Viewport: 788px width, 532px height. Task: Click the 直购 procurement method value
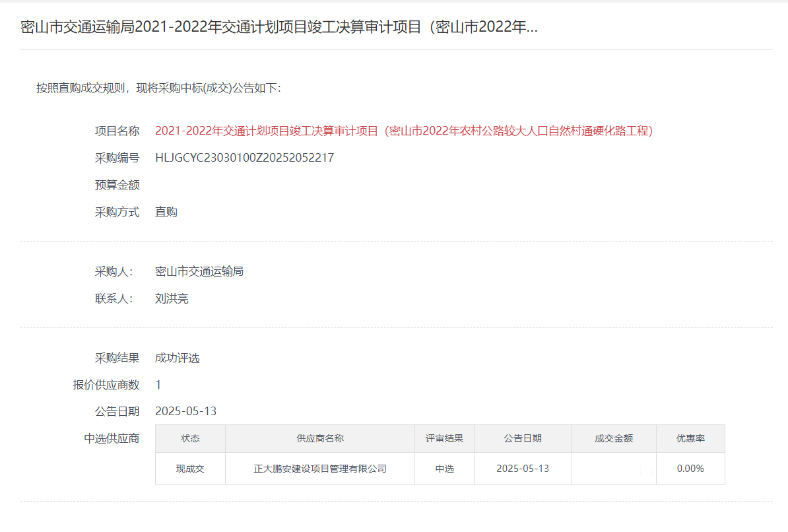click(166, 212)
